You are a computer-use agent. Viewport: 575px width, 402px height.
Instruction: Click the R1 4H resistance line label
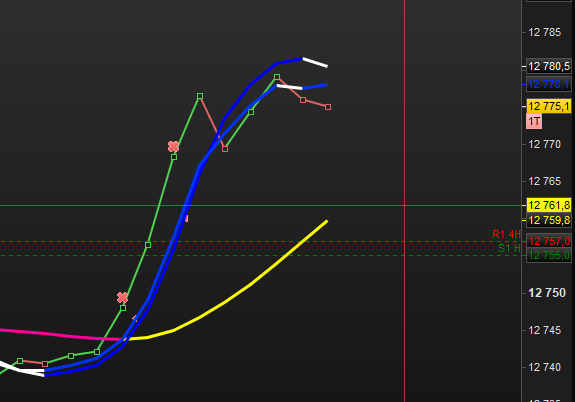[x=506, y=234]
